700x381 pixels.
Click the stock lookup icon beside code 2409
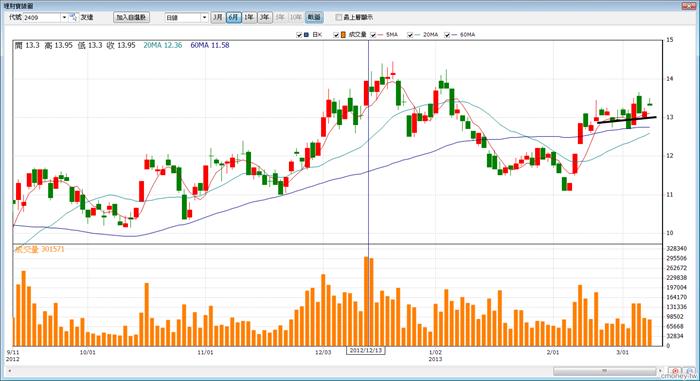74,17
